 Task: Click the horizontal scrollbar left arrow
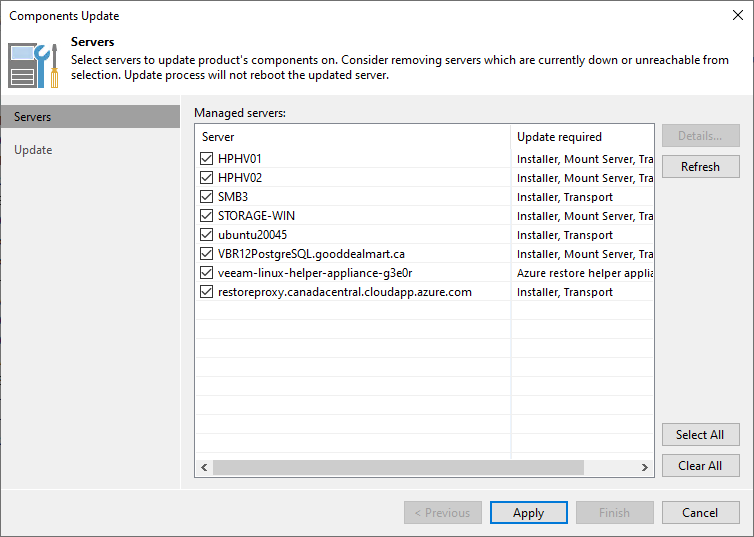[204, 467]
